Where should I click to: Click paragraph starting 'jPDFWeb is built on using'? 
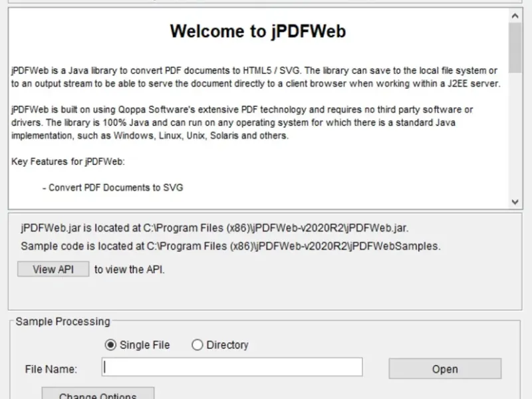point(242,122)
